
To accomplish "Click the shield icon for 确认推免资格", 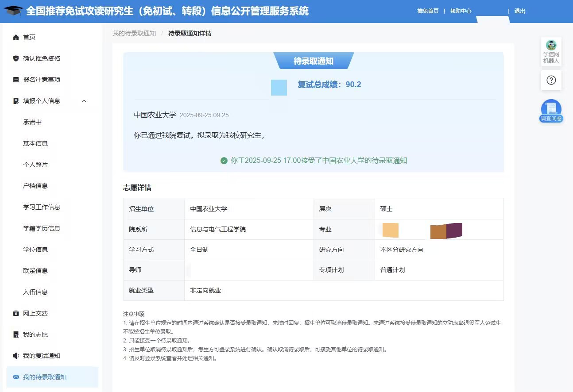I will pos(16,58).
